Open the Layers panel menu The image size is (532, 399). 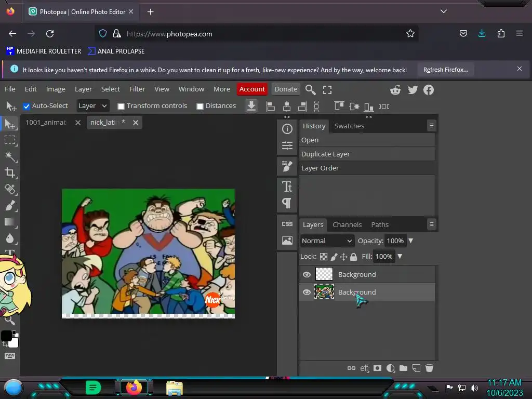pos(432,224)
